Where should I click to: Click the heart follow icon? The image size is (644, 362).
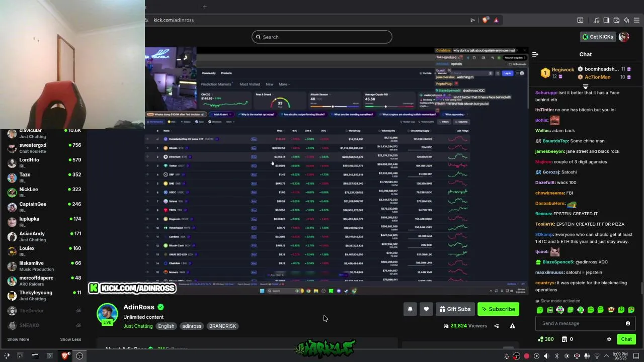426,309
